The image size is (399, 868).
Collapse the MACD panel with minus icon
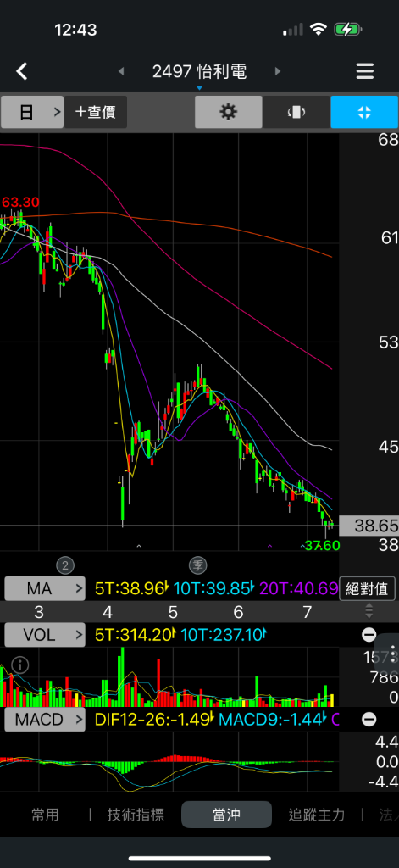pyautogui.click(x=369, y=720)
